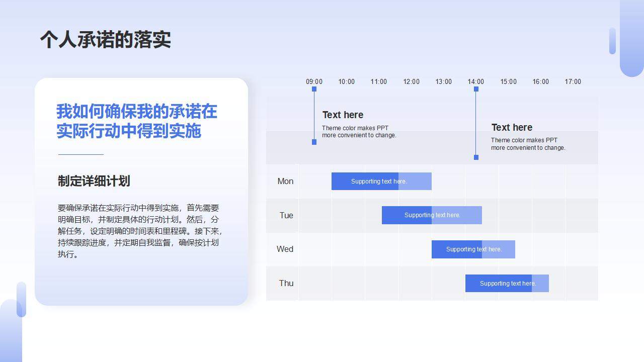Click the 14:00 time label

pos(476,81)
